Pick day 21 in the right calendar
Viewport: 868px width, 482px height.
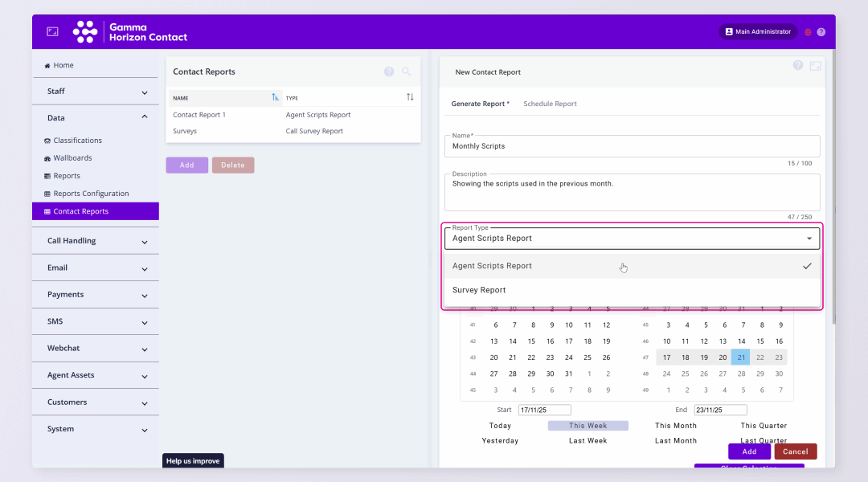[x=740, y=357]
